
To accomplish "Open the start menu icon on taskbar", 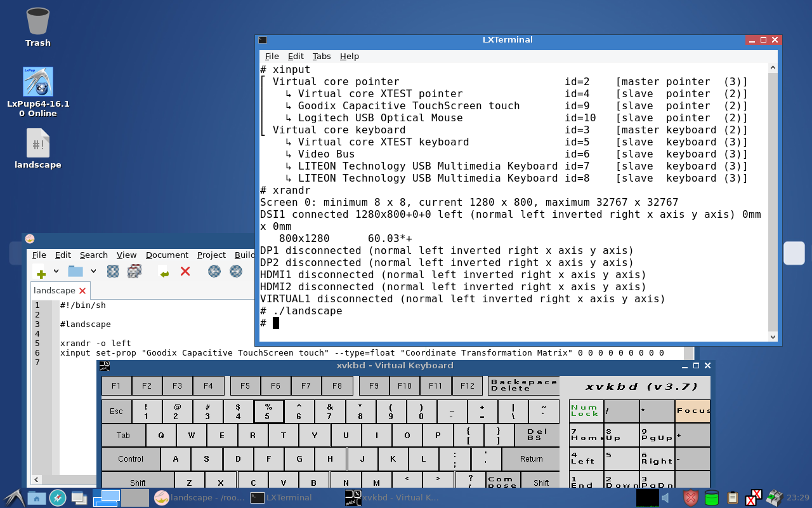I will pyautogui.click(x=13, y=498).
